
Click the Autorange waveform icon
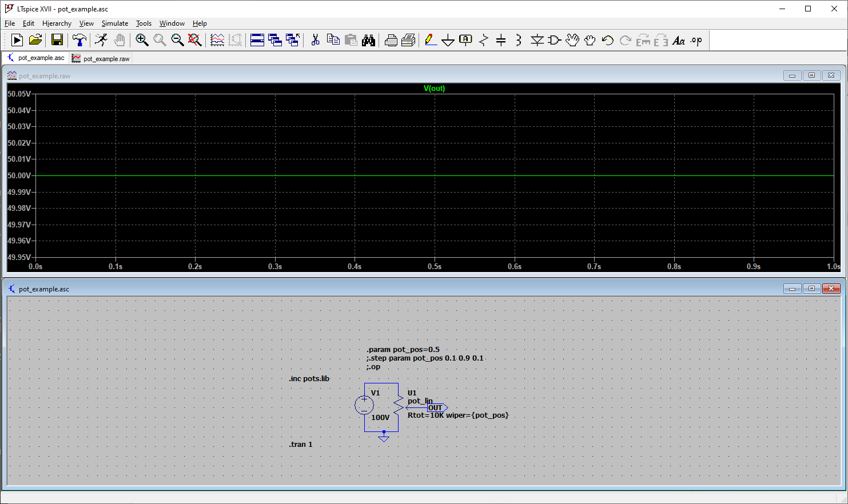(x=217, y=40)
